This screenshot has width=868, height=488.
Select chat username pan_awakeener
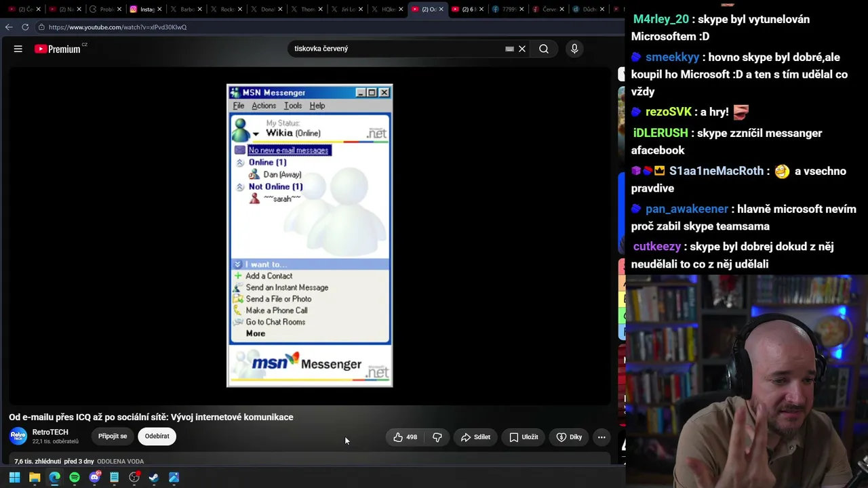(687, 209)
